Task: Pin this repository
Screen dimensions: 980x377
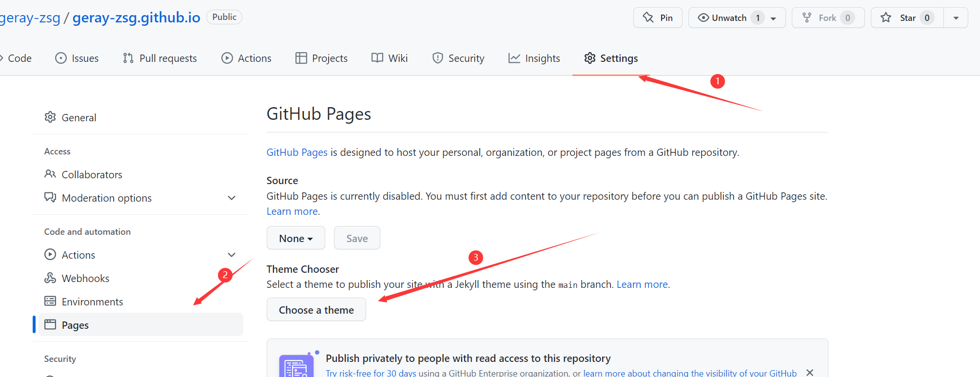Action: click(x=658, y=18)
